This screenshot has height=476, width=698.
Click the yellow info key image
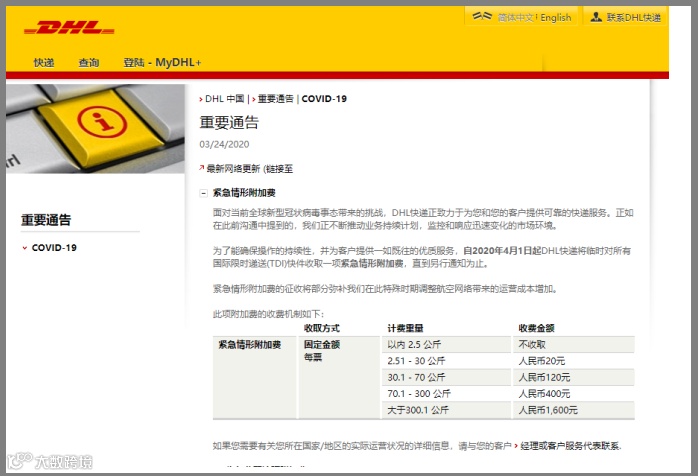[95, 129]
